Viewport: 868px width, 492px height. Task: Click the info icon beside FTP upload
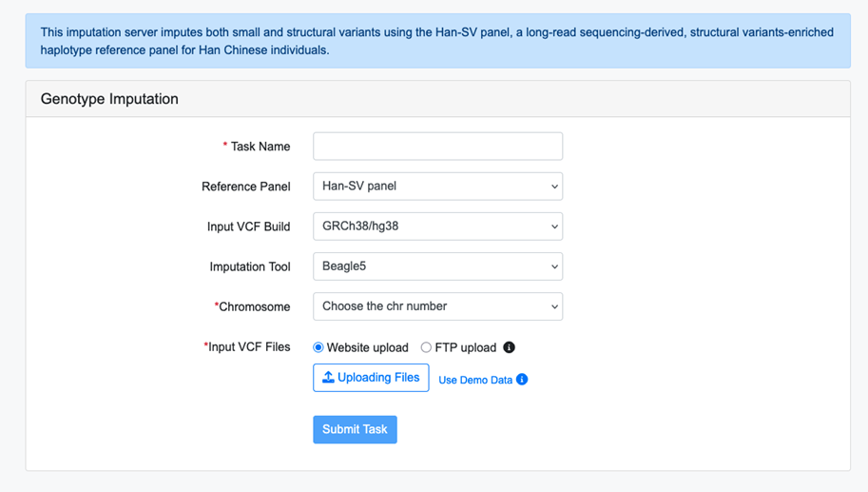[x=509, y=347]
